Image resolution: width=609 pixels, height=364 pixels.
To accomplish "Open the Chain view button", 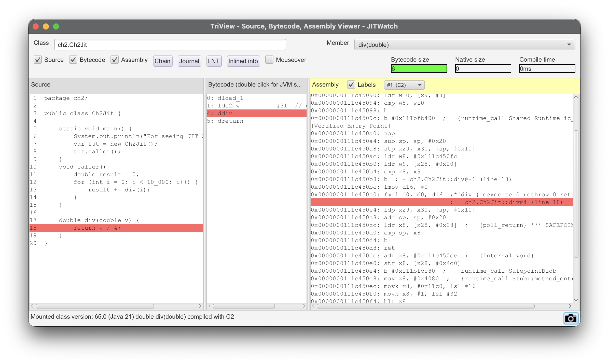I will (x=162, y=61).
